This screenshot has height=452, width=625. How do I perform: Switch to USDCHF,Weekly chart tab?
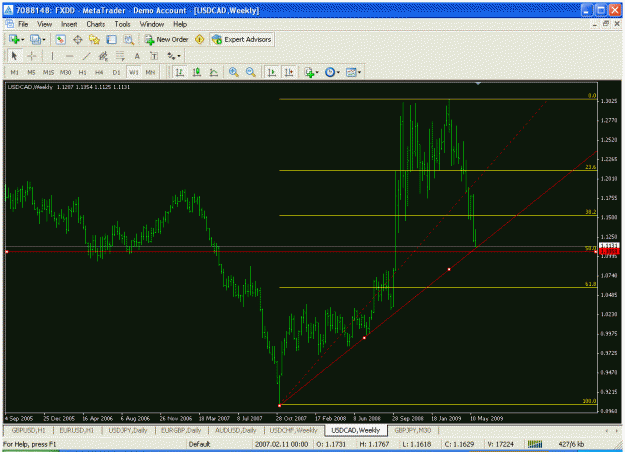coord(293,430)
